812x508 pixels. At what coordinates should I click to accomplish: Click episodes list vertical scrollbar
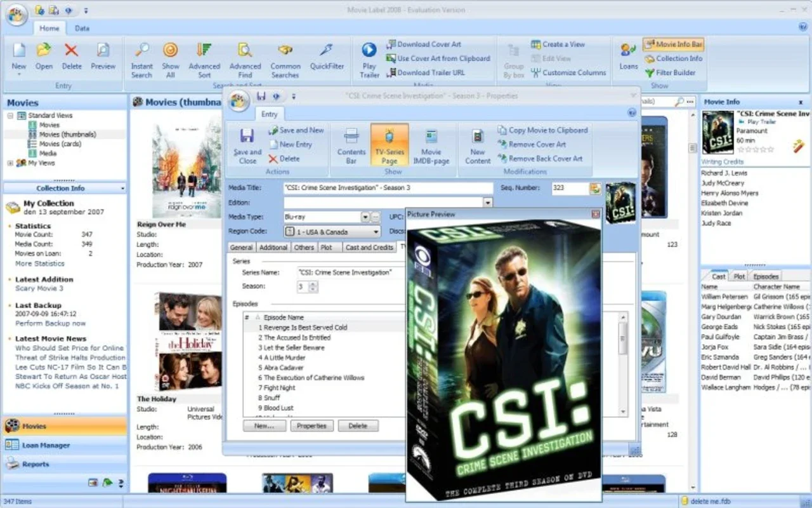click(623, 365)
